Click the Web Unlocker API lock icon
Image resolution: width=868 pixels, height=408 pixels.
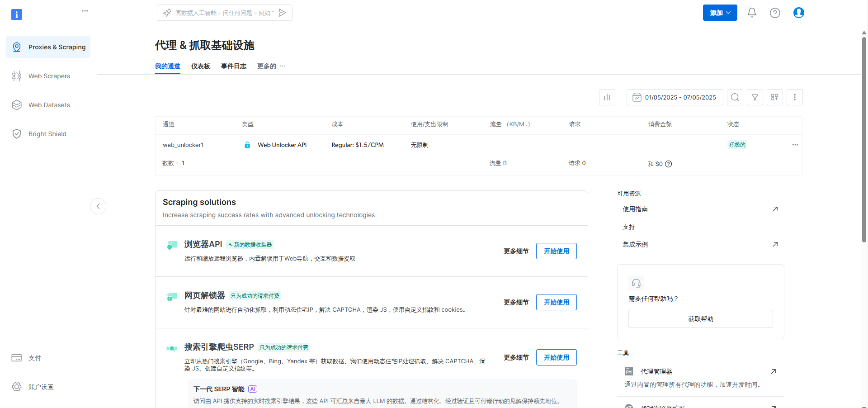coord(247,145)
